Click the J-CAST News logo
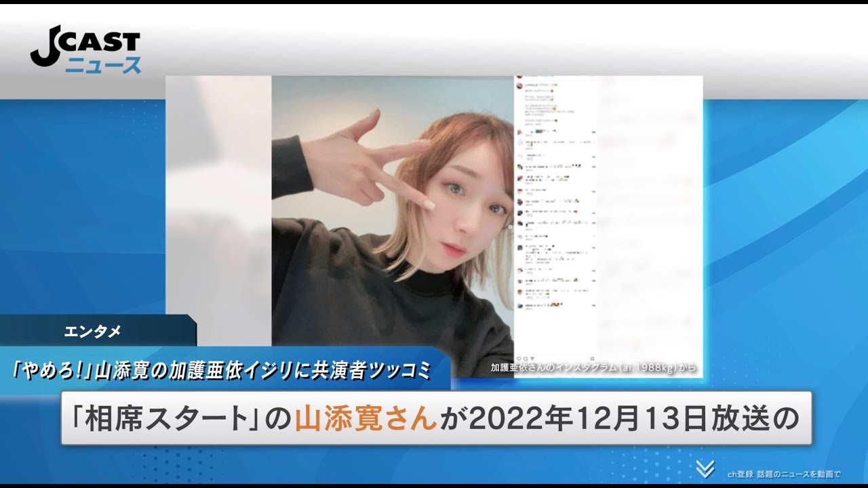The height and width of the screenshot is (488, 868). (85, 52)
